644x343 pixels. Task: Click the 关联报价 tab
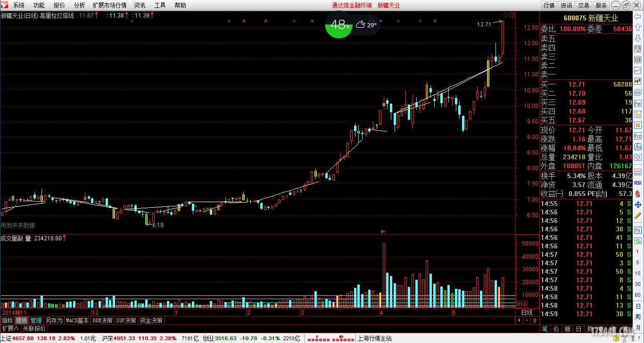34,328
